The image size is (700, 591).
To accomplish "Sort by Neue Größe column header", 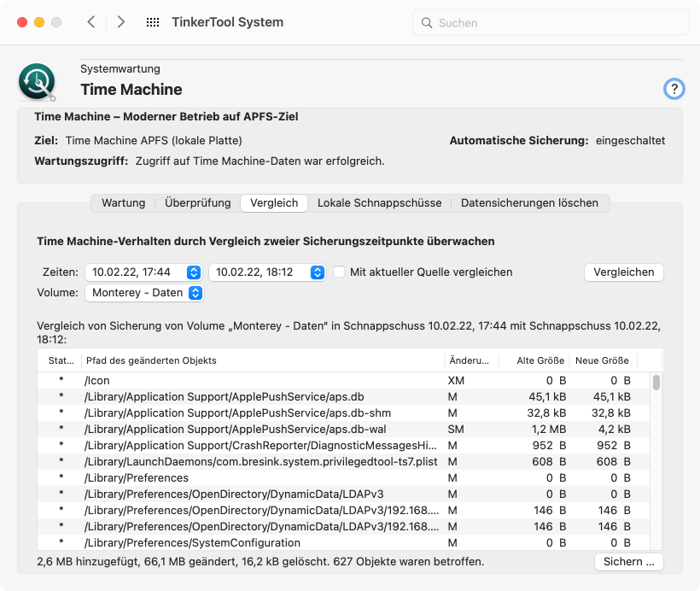I will (x=604, y=360).
